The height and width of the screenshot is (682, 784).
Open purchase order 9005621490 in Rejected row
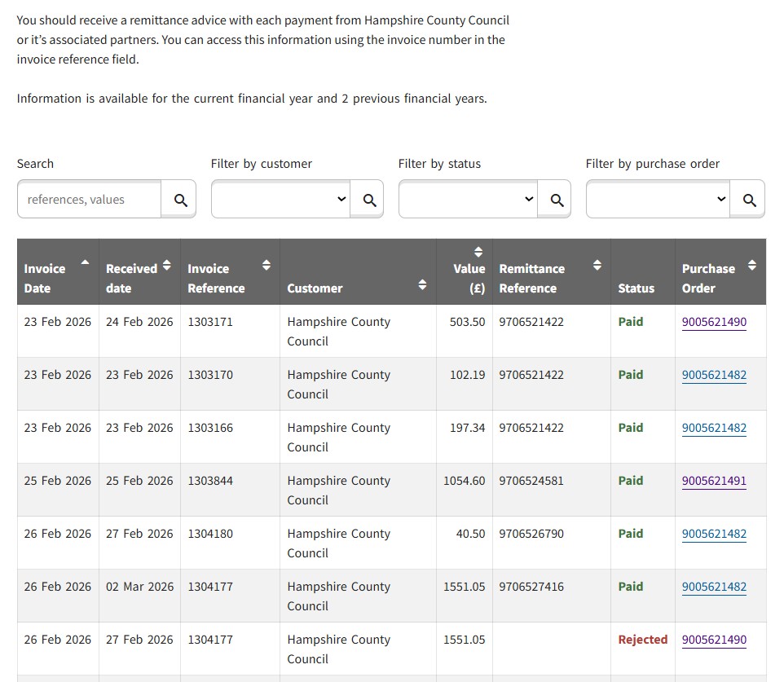714,640
